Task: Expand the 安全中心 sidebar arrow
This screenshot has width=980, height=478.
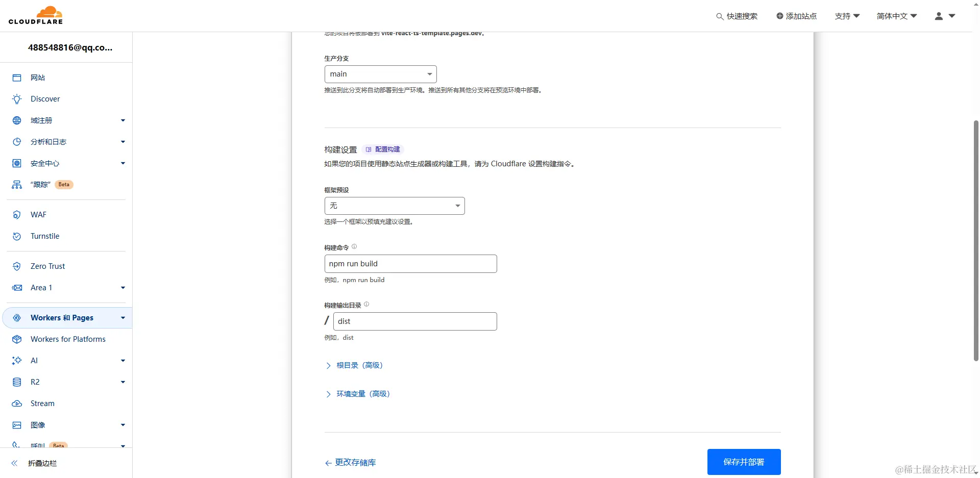Action: (122, 163)
